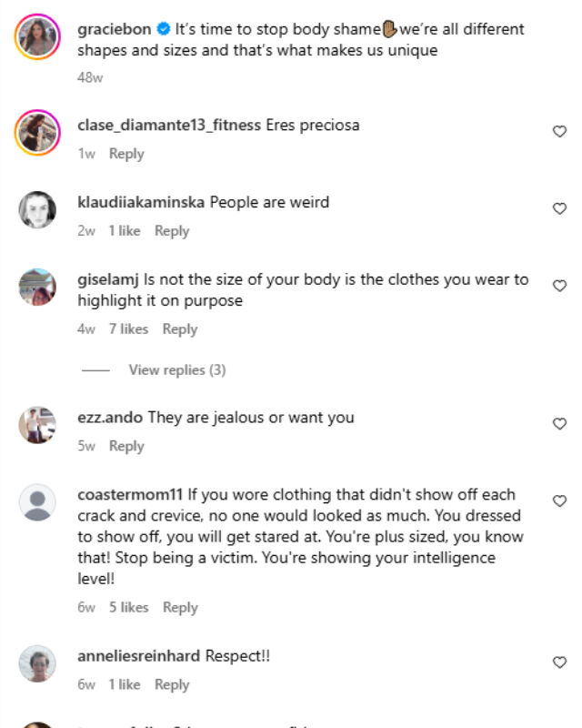The image size is (582, 728).
Task: Show the 5 likes on coastermom11's comment
Action: pyautogui.click(x=128, y=607)
